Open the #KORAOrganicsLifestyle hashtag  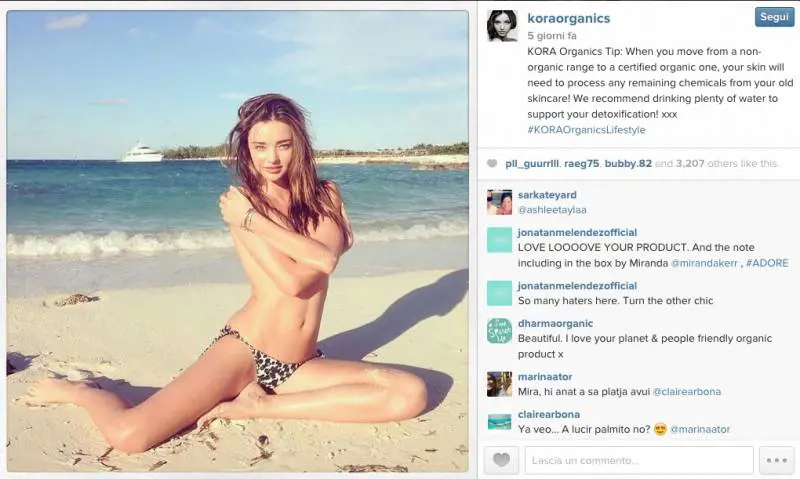tap(586, 130)
